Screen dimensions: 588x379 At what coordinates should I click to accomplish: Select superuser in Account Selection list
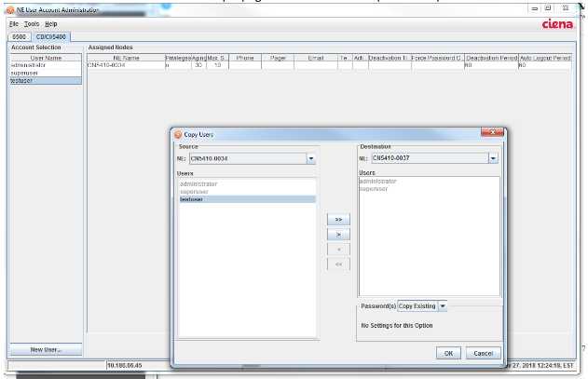pyautogui.click(x=26, y=73)
